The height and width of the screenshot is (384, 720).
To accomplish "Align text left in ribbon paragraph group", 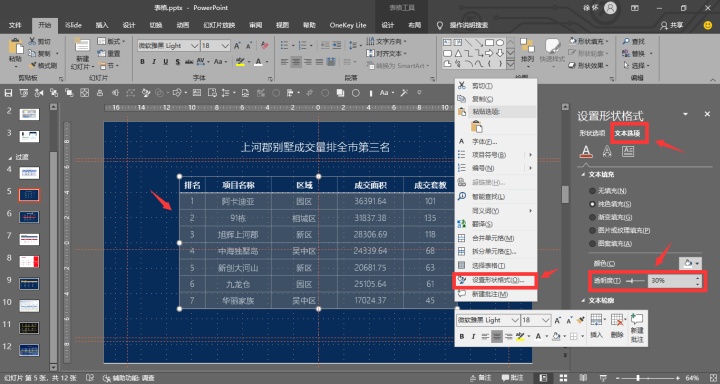I will tap(285, 62).
